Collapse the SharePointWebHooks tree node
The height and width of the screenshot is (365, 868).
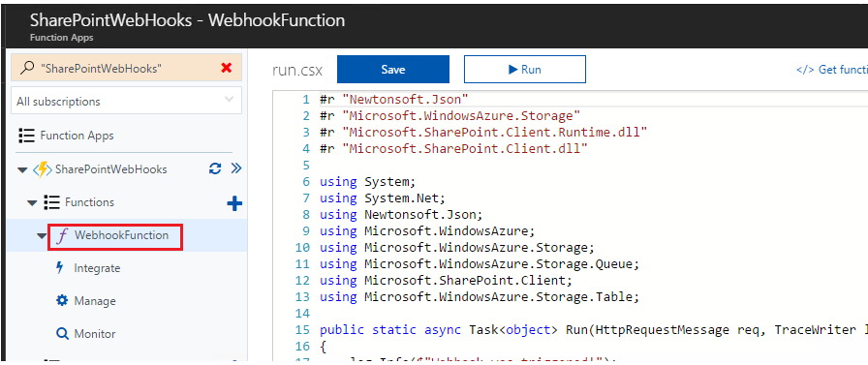(22, 169)
